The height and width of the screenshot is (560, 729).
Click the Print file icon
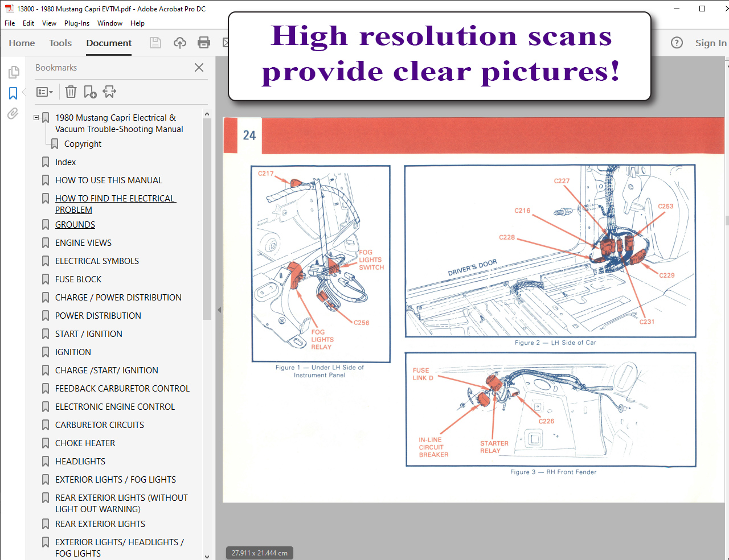[x=204, y=43]
